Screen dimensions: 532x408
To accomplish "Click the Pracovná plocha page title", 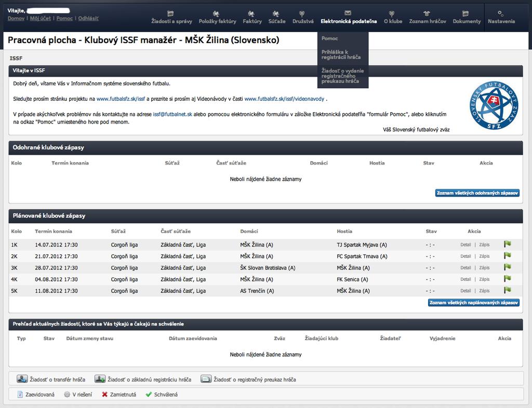I will click(x=143, y=40).
